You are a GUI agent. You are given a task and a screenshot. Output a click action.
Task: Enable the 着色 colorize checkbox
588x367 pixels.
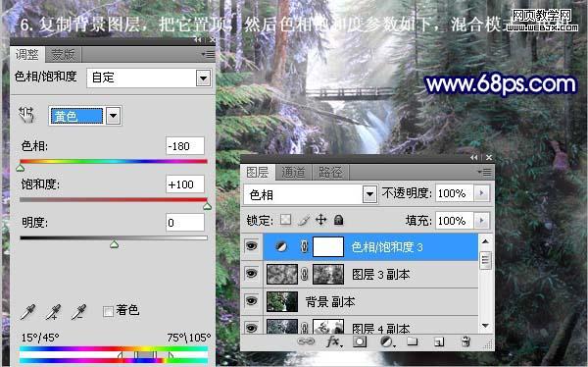click(x=108, y=311)
